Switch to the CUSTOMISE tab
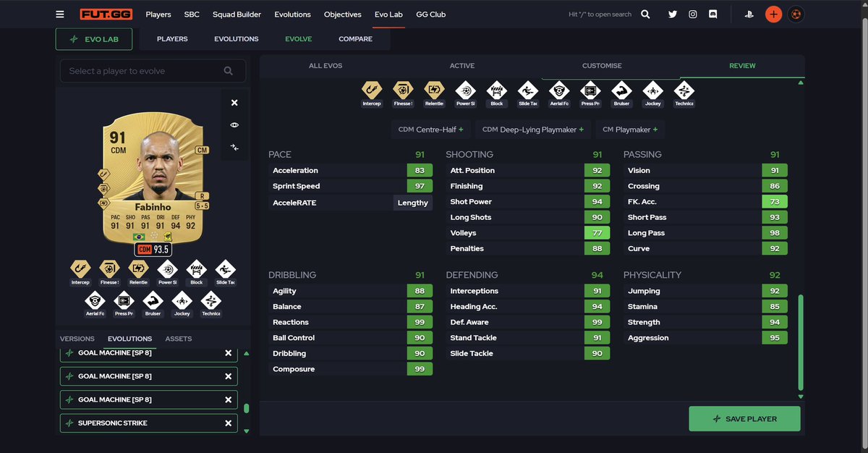 602,66
